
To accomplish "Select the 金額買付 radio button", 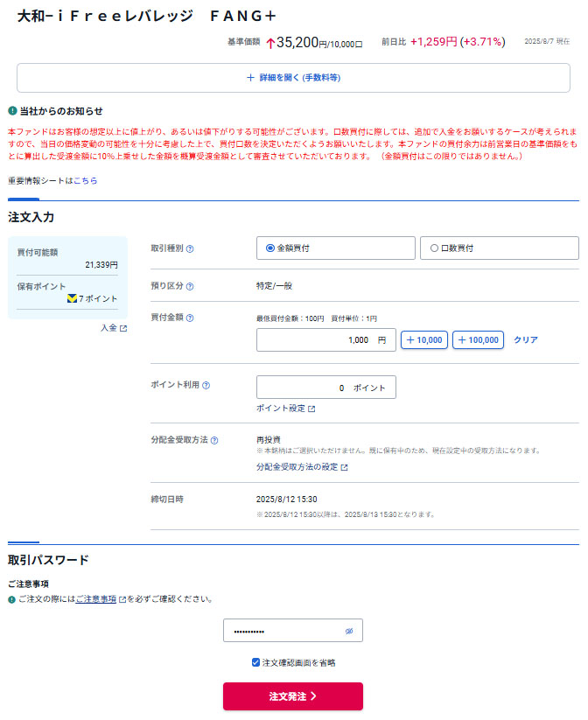I will pyautogui.click(x=269, y=248).
